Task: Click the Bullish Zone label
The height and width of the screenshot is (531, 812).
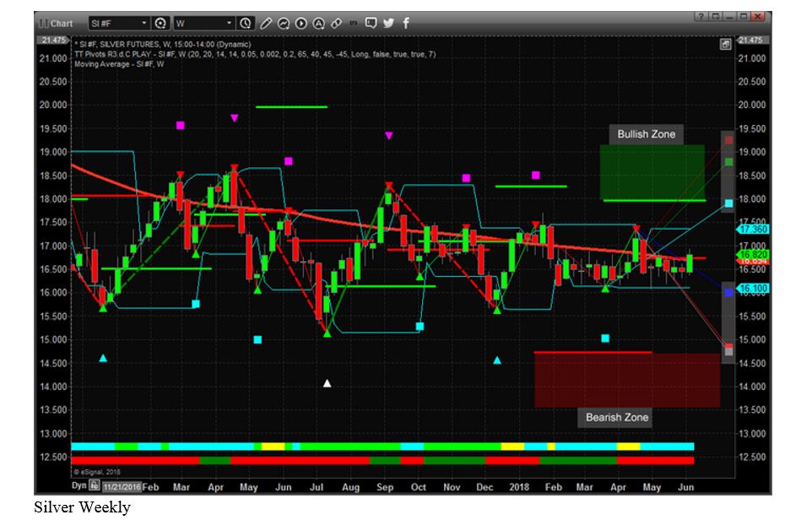Action: point(646,134)
